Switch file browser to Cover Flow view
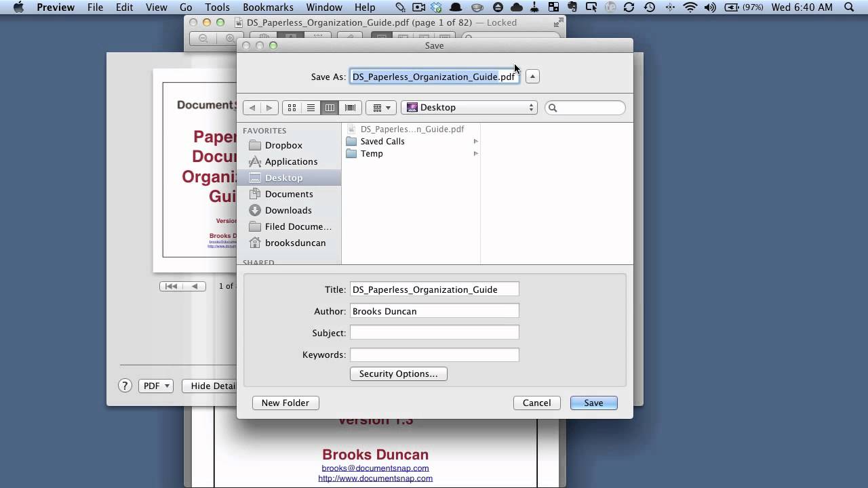 (350, 108)
